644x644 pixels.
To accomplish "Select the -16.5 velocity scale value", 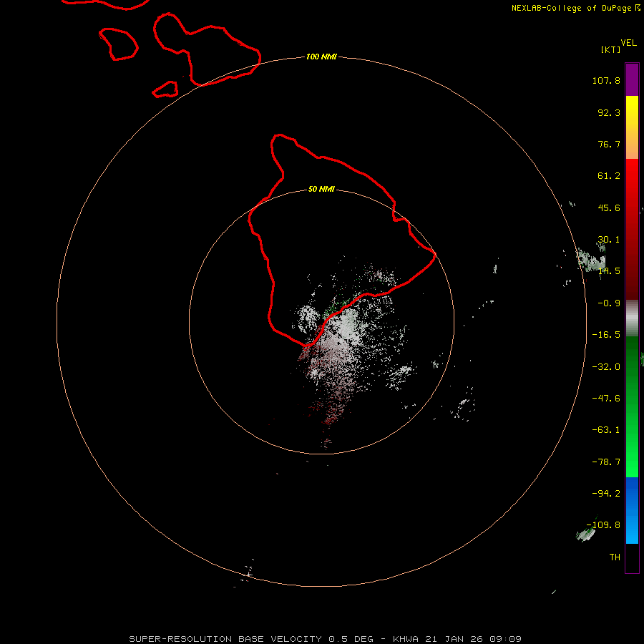I will coord(606,335).
